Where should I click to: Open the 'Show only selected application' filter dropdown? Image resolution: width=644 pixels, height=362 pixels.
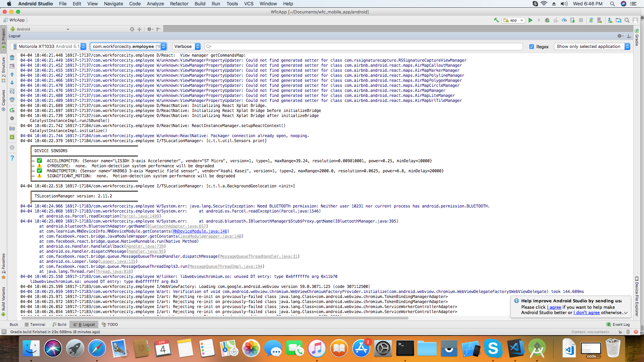coord(627,46)
